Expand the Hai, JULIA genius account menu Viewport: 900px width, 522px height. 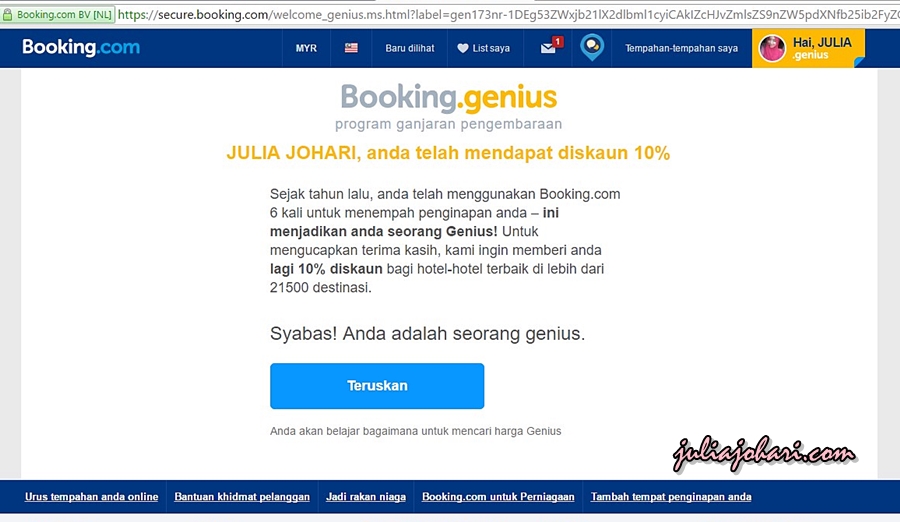coord(808,48)
